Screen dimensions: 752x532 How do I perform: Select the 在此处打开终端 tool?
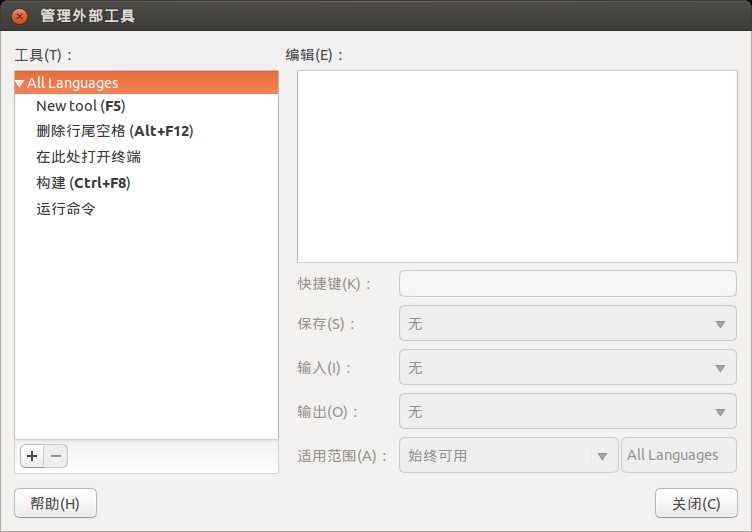tap(146, 157)
